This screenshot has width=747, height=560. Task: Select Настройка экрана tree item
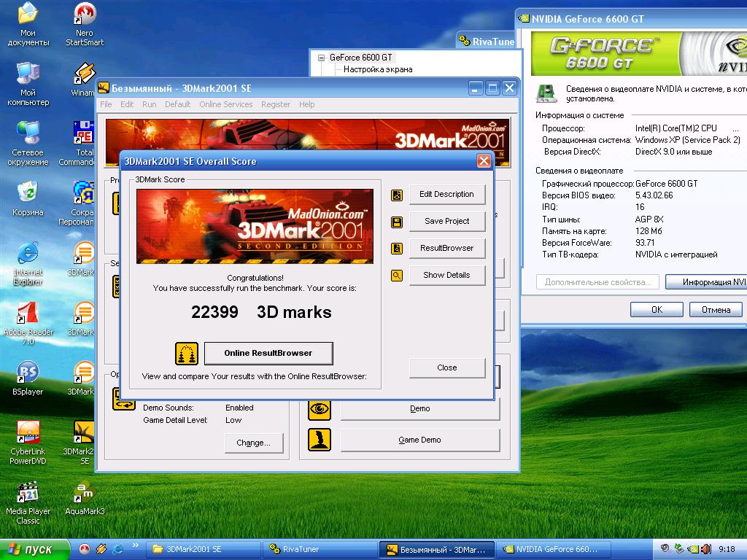coord(378,69)
